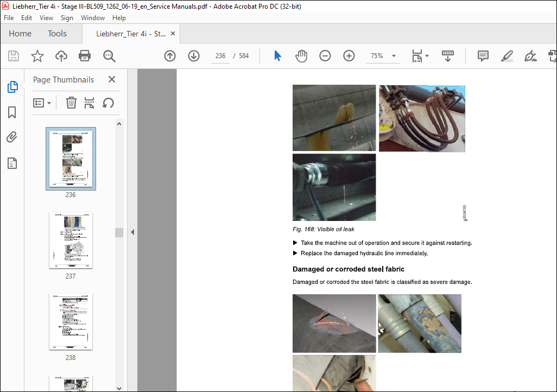Activate the Selection arrow tool
Image resolution: width=557 pixels, height=392 pixels.
(277, 56)
